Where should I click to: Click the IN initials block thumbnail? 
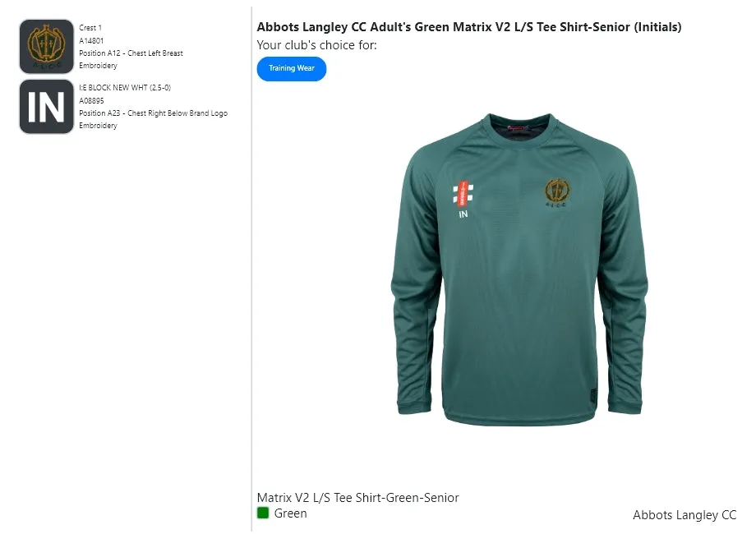46,107
